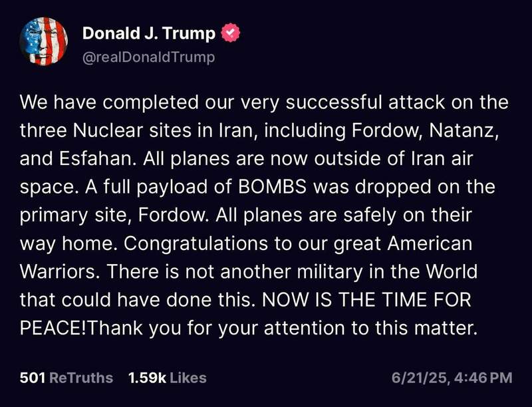Click the "ReTruths" label text
The height and width of the screenshot is (407, 532).
(x=82, y=378)
